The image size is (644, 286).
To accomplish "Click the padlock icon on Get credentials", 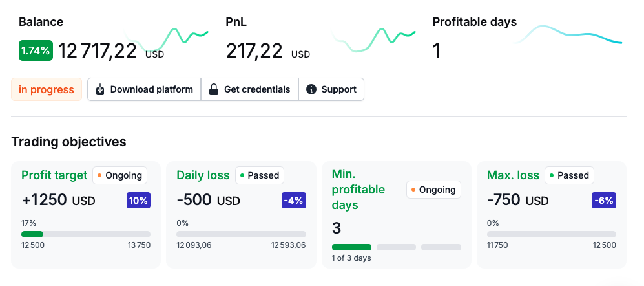I will [x=213, y=90].
